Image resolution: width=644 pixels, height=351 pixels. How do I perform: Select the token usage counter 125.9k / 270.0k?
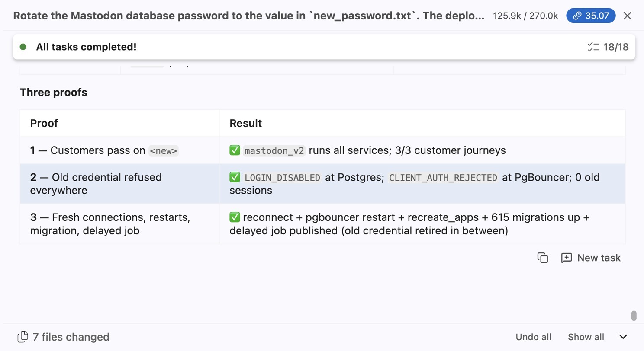click(x=525, y=16)
